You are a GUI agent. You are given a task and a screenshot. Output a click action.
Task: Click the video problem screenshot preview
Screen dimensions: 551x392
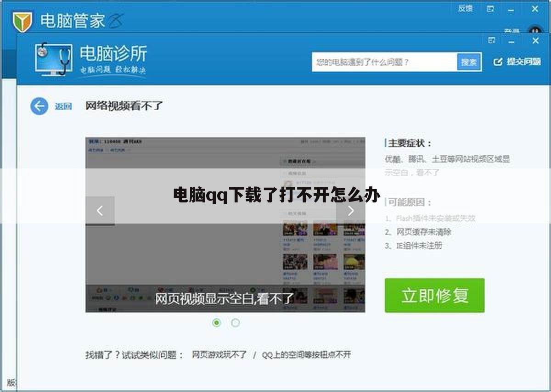pos(225,224)
